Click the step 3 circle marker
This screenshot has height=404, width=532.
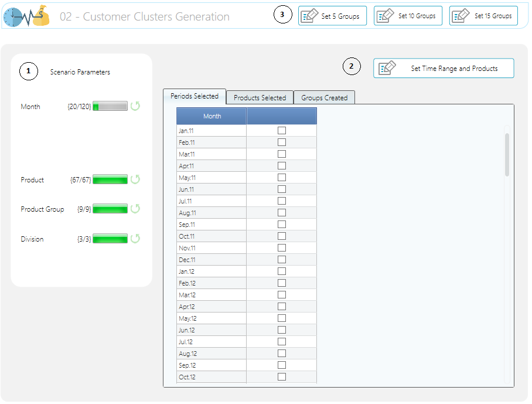click(x=283, y=15)
